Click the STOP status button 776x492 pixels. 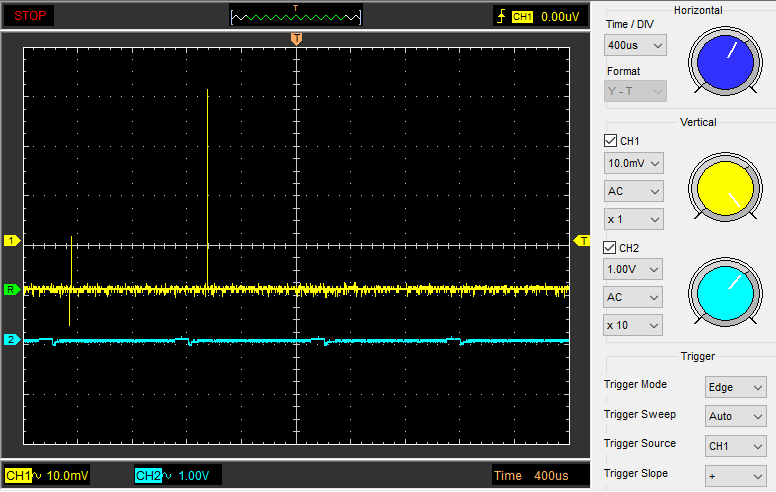[28, 16]
